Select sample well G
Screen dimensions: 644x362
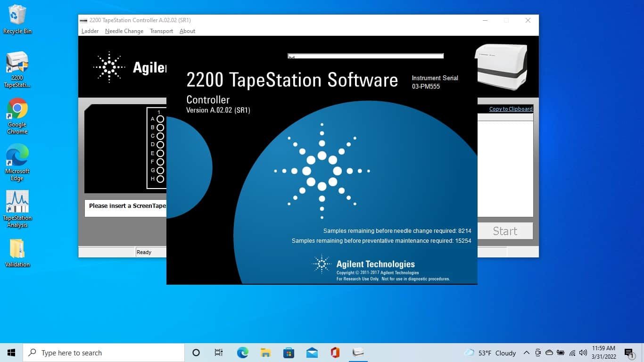click(160, 171)
